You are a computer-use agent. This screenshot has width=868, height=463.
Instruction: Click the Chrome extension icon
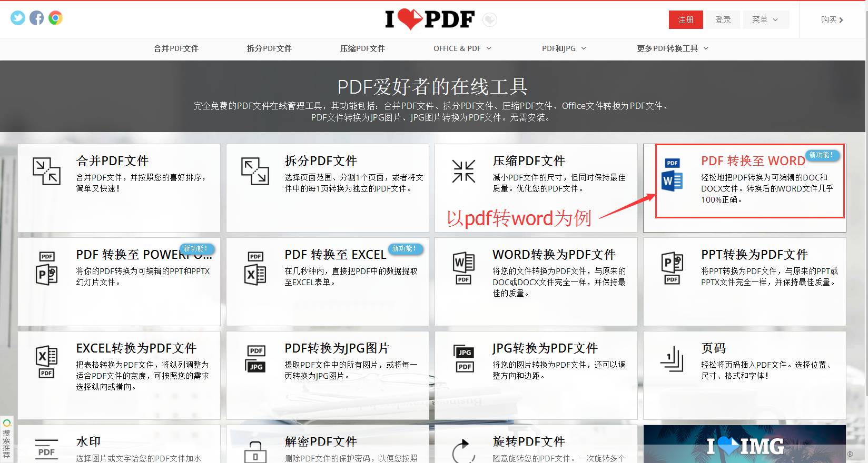point(55,18)
